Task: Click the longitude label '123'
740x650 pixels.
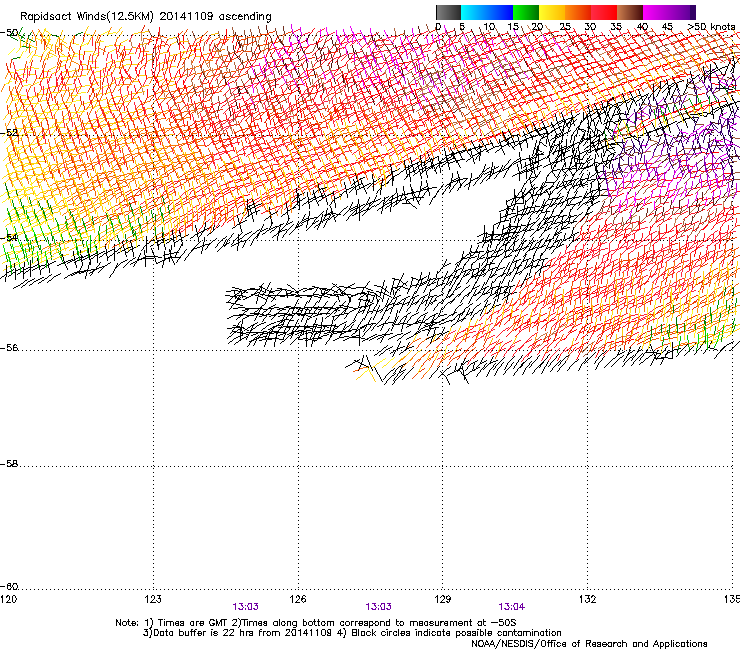Action: pyautogui.click(x=153, y=599)
